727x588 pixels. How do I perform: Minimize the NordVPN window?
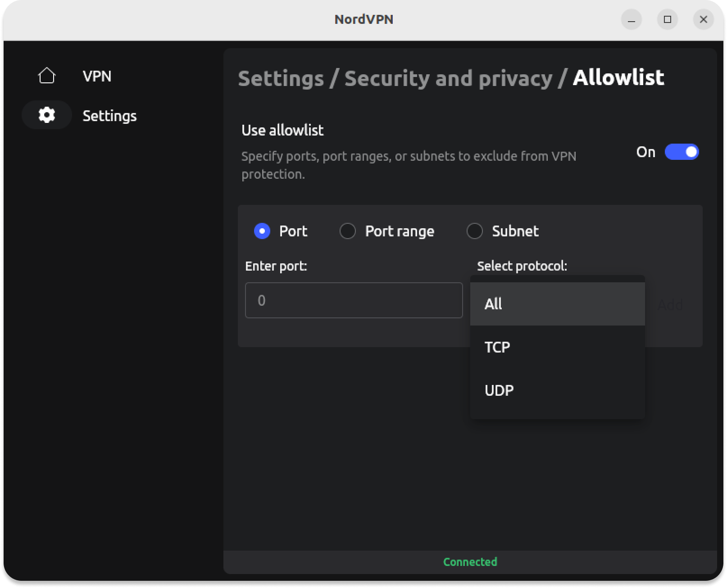631,19
